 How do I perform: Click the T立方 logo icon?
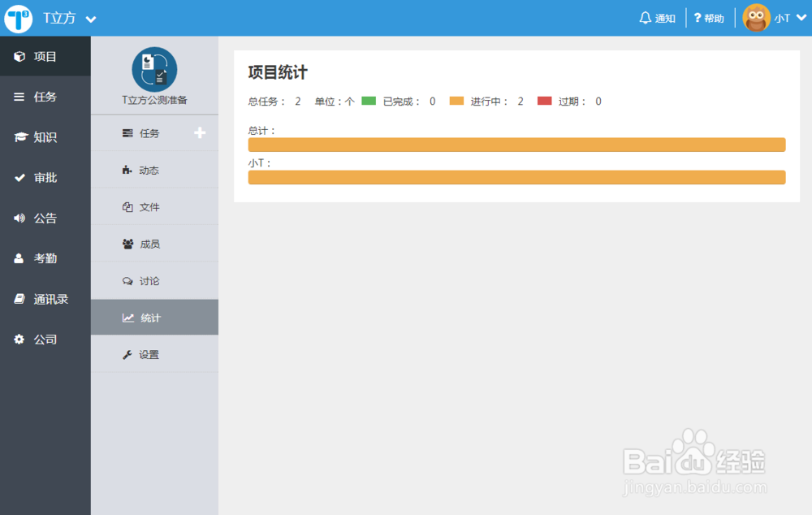pos(18,19)
